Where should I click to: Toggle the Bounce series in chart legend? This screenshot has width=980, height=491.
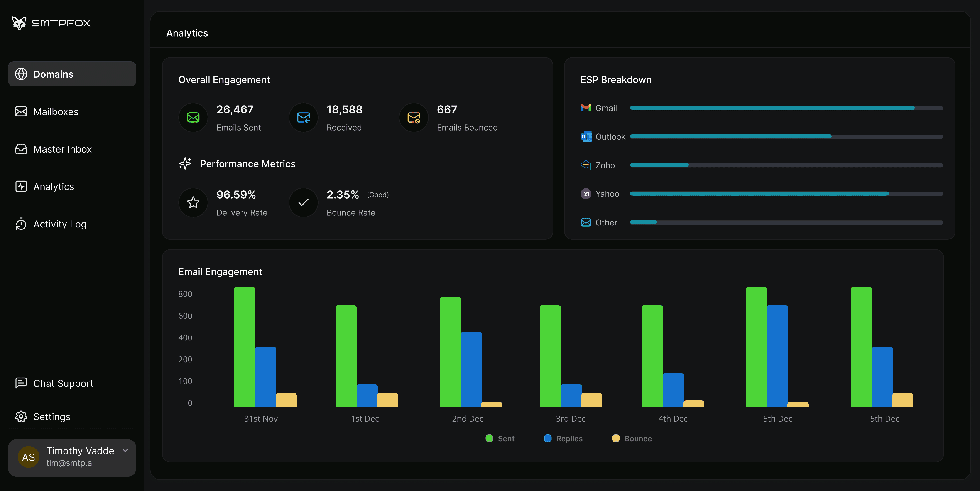coord(632,439)
